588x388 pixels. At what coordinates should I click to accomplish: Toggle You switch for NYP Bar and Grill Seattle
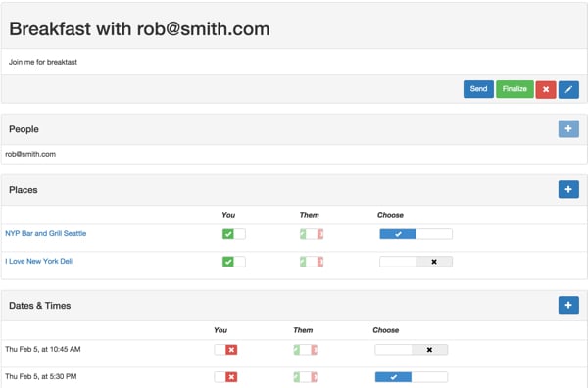(x=234, y=234)
